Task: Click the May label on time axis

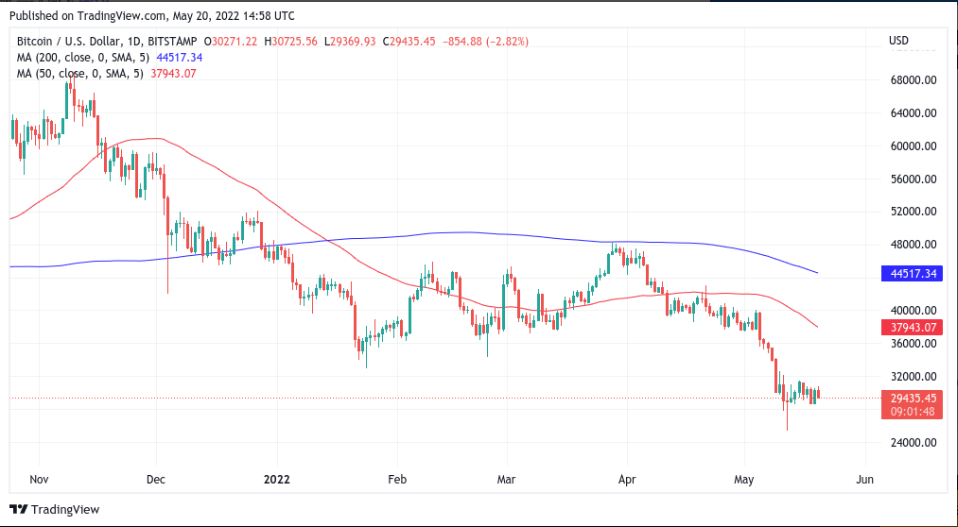Action: pos(744,479)
